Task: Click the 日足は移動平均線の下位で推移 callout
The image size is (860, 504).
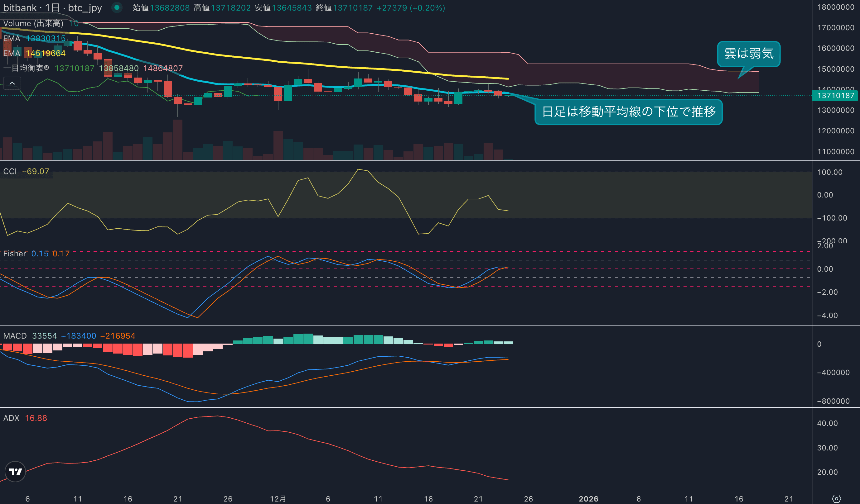Action: click(x=628, y=112)
